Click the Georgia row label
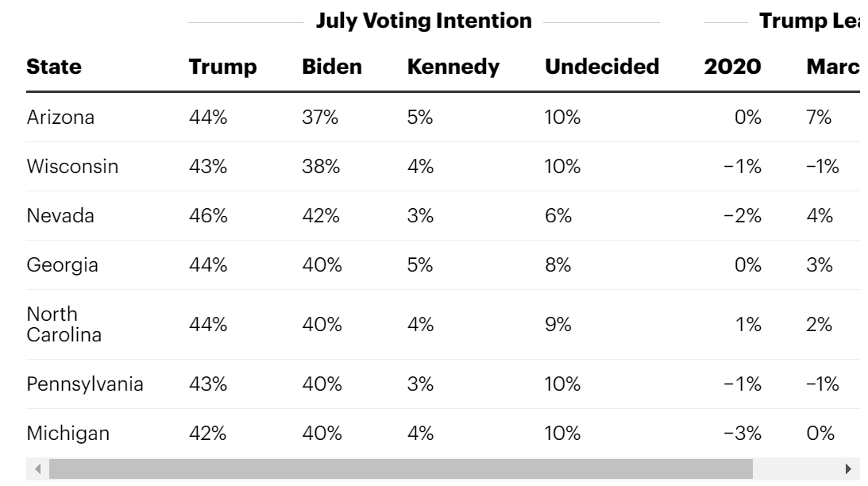 pyautogui.click(x=63, y=265)
